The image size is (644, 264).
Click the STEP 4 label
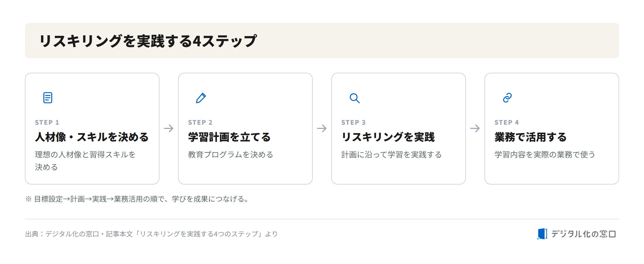(507, 122)
